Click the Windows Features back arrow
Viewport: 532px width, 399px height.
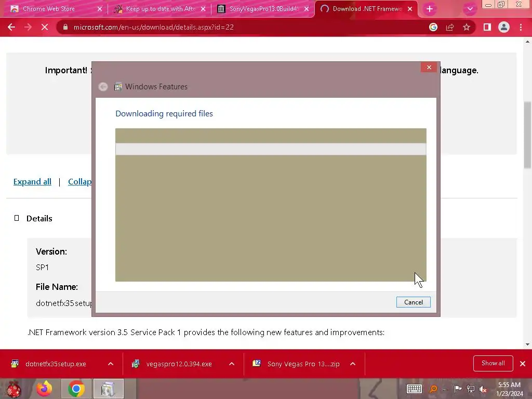coord(103,87)
